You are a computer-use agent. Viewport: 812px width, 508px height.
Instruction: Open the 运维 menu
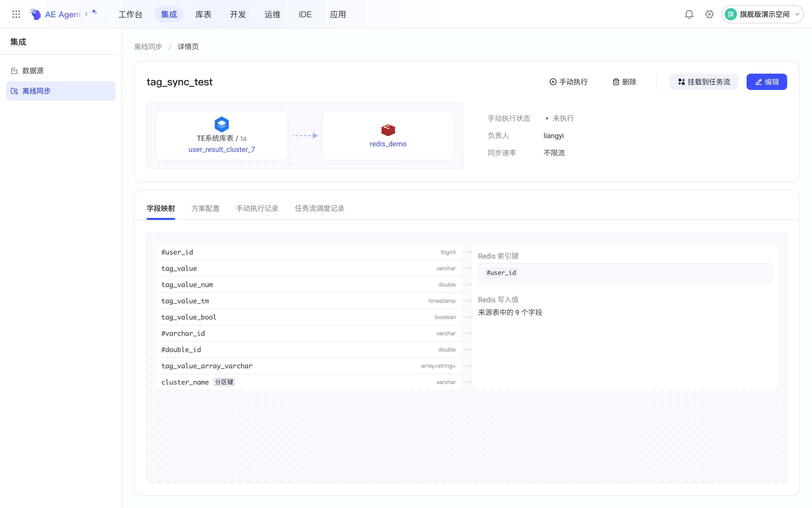[x=273, y=14]
